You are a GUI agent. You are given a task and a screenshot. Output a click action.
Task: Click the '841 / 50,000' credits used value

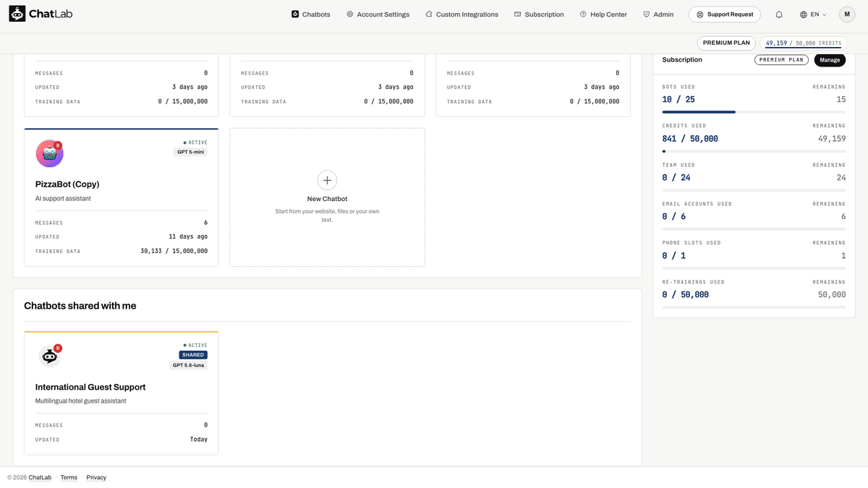[x=690, y=138]
